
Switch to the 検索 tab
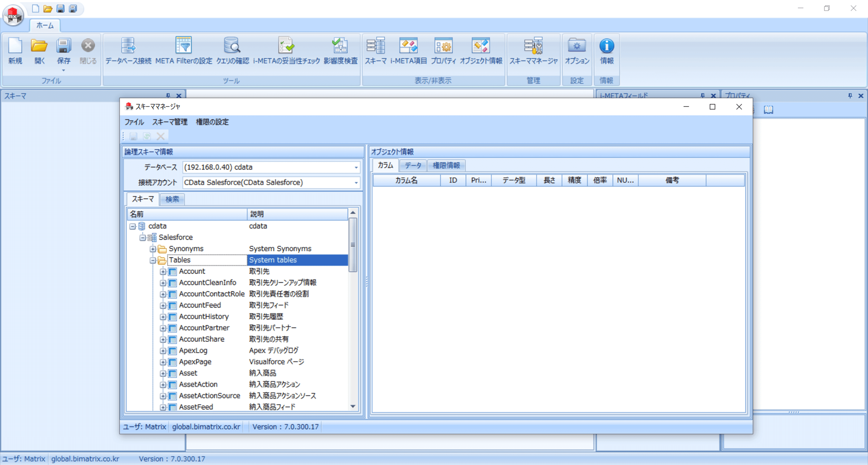172,199
